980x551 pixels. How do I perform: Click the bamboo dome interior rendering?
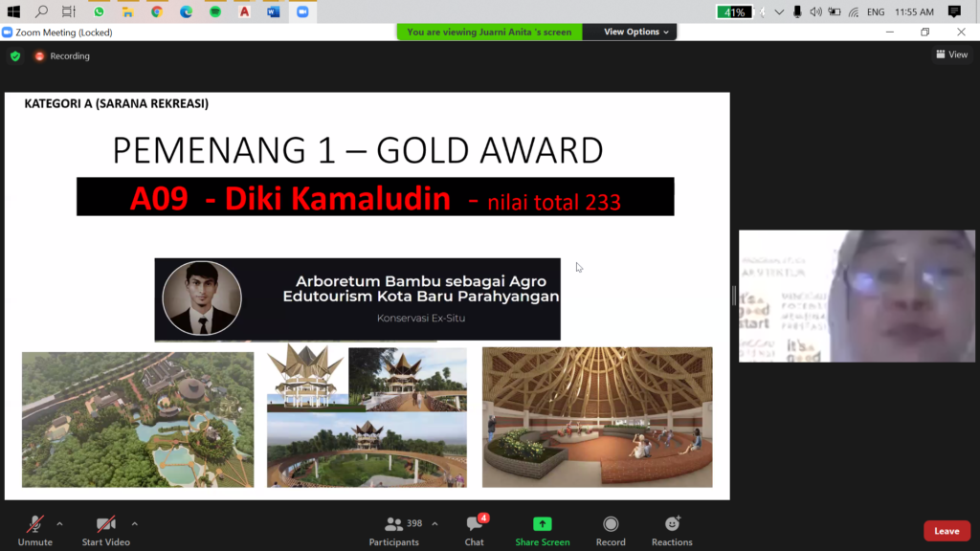coord(597,417)
